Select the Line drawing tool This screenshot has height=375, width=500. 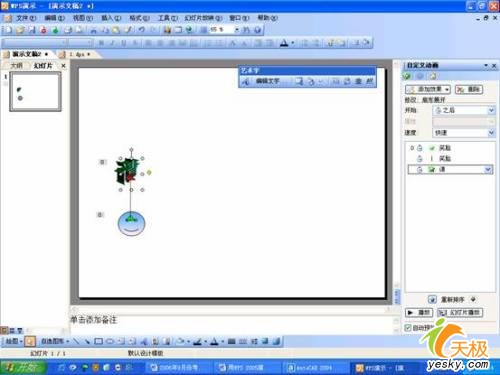76,341
